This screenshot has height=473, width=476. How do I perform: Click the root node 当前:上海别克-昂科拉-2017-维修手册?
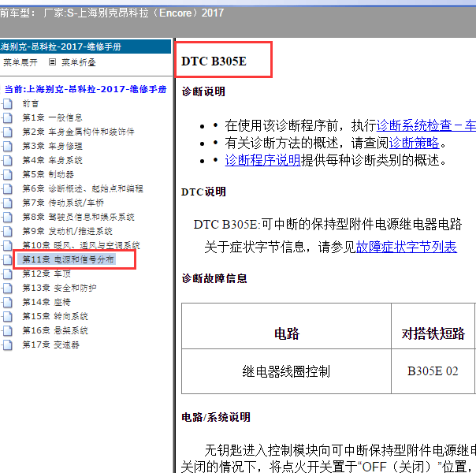pos(86,89)
